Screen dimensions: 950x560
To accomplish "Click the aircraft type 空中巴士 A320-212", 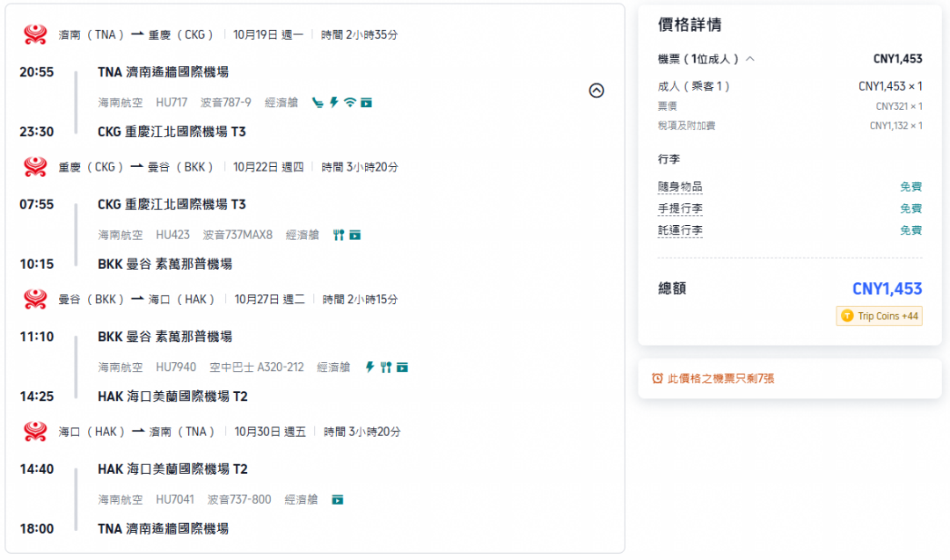I will point(257,367).
